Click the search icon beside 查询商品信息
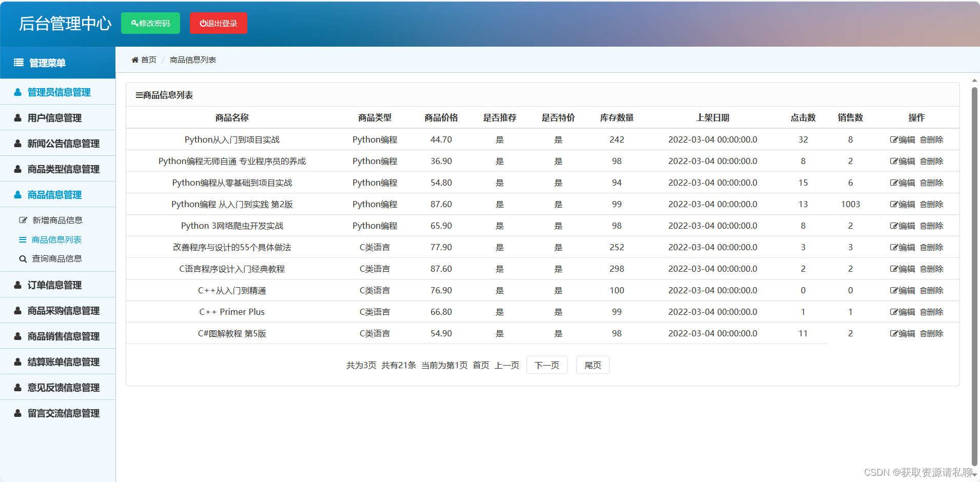The height and width of the screenshot is (482, 980). point(23,259)
